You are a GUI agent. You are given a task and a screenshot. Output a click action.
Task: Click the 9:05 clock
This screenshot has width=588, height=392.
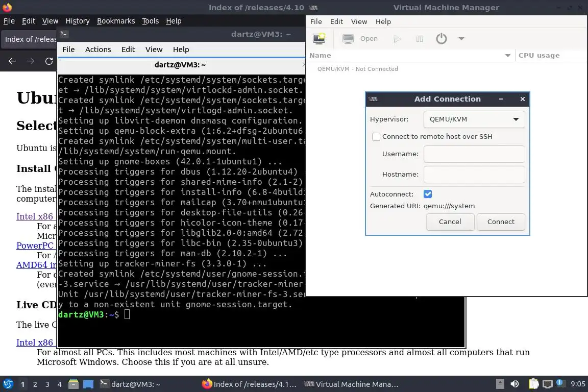coord(578,384)
